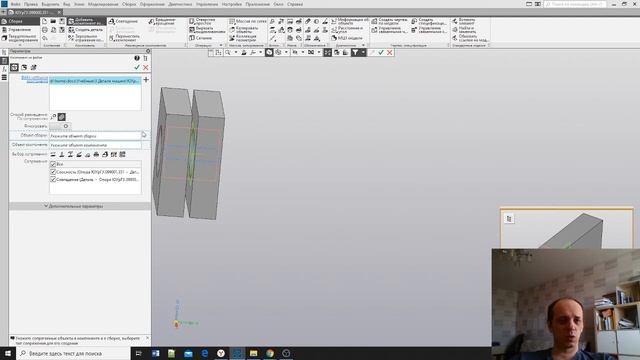Viewport: 640px width, 360px height.
Task: Click Windows Start button
Action: click(8, 353)
